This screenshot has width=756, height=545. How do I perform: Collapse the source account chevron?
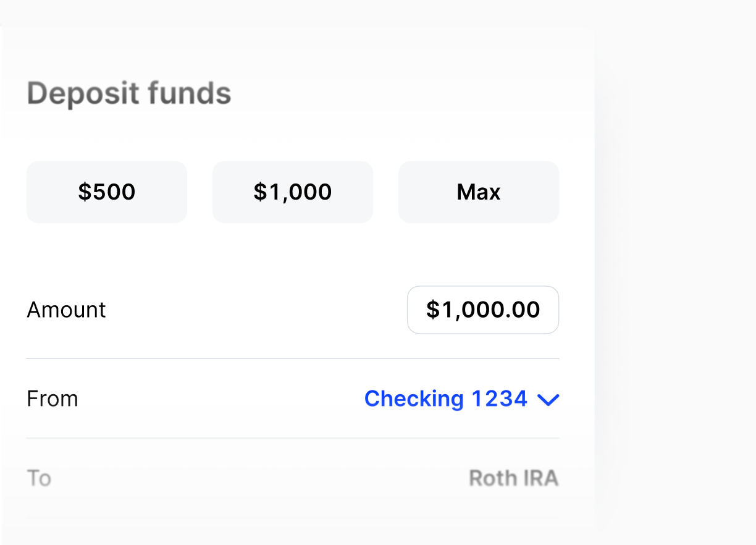coord(547,400)
